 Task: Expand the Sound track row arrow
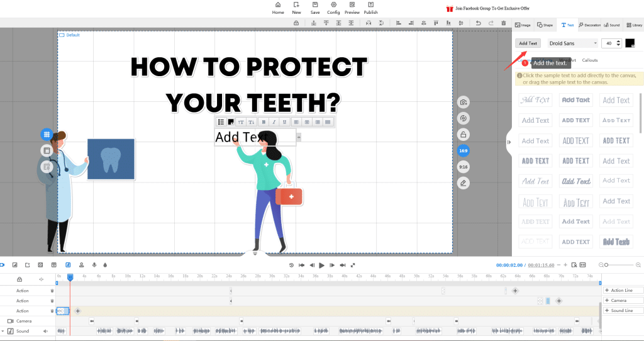pos(3,331)
